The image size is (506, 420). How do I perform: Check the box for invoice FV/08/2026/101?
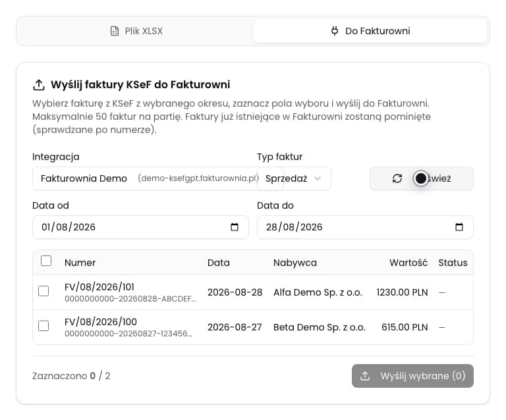43,291
